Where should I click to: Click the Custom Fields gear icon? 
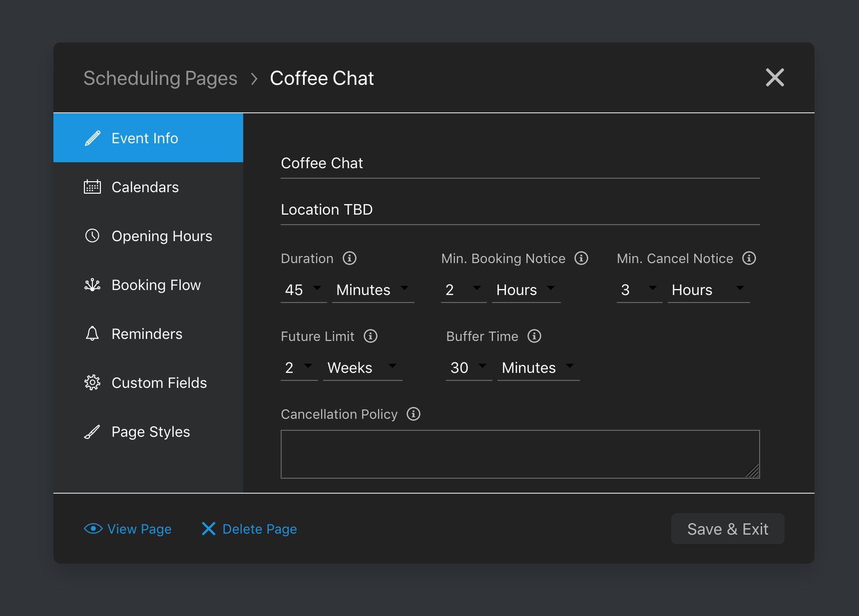click(92, 382)
